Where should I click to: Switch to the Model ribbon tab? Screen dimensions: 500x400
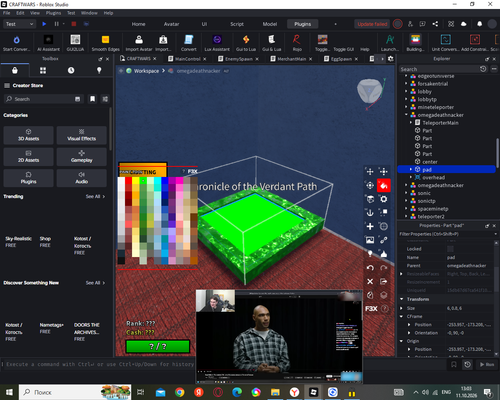click(270, 24)
